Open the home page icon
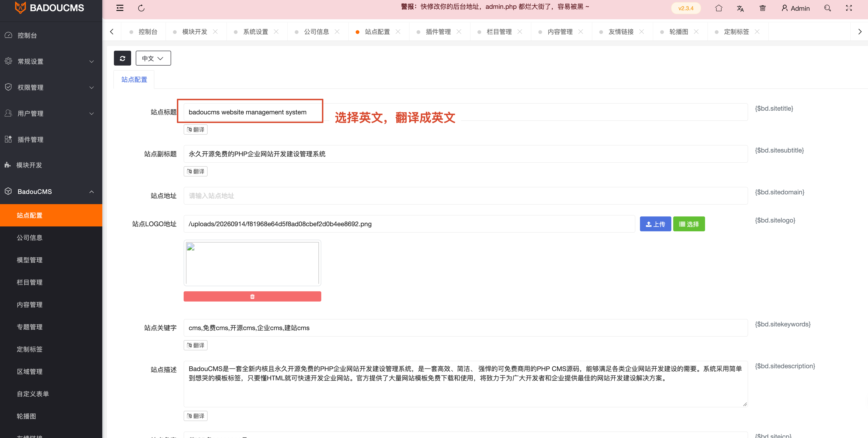The height and width of the screenshot is (438, 868). pyautogui.click(x=718, y=8)
